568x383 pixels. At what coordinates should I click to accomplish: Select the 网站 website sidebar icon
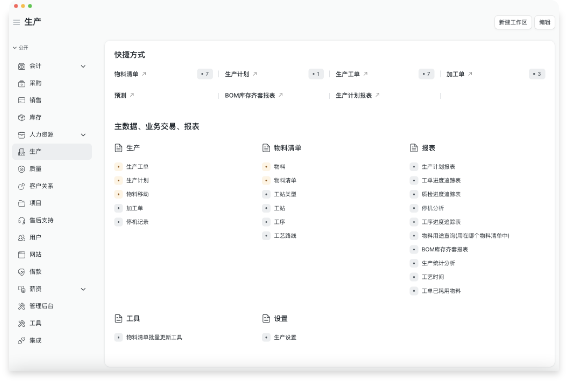21,255
